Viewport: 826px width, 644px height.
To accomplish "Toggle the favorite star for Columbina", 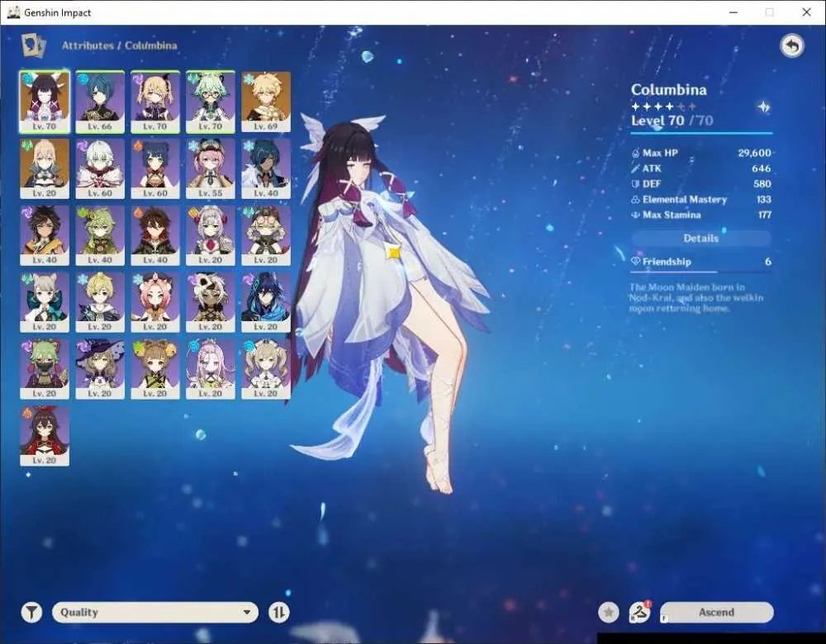I will 609,613.
